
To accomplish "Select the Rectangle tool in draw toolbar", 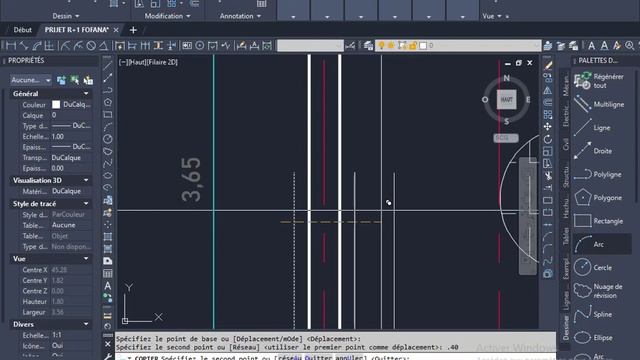I will pyautogui.click(x=107, y=114).
